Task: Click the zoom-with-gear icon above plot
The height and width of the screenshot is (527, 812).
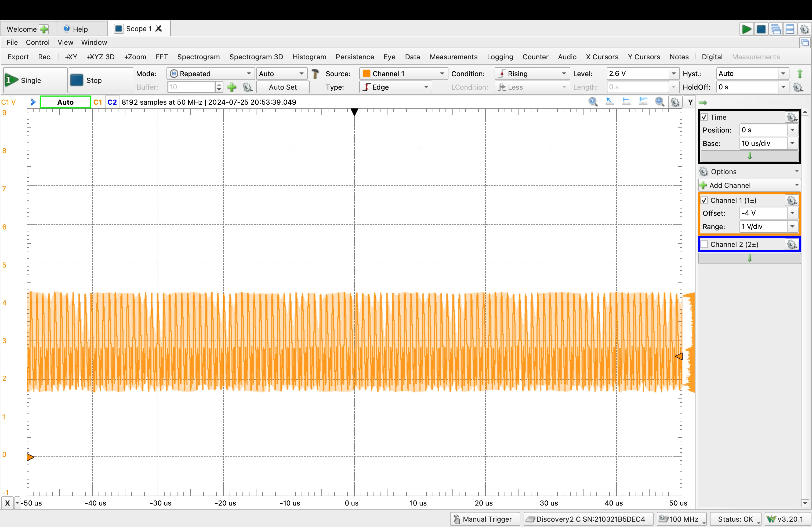Action: click(x=659, y=102)
